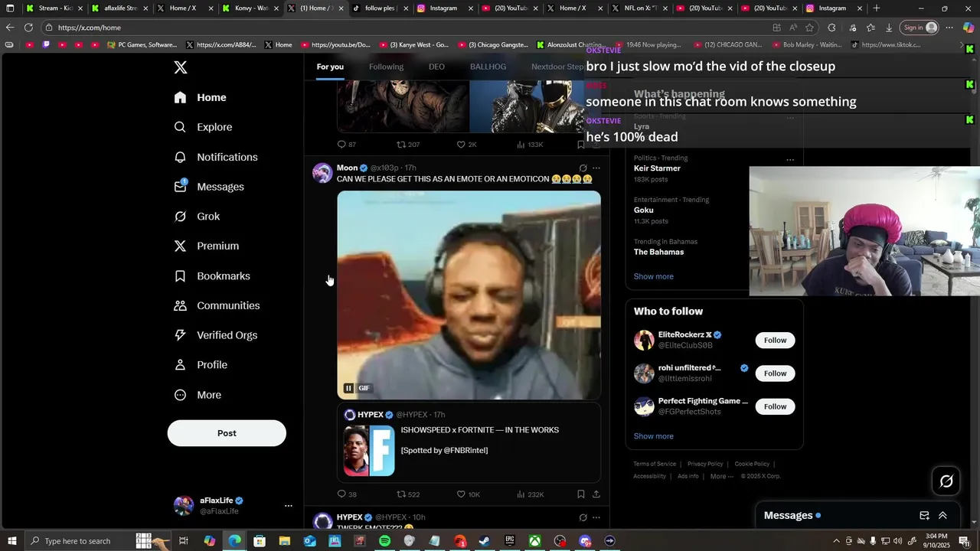
Task: Open Keir Starmer trending topic
Action: pyautogui.click(x=657, y=168)
